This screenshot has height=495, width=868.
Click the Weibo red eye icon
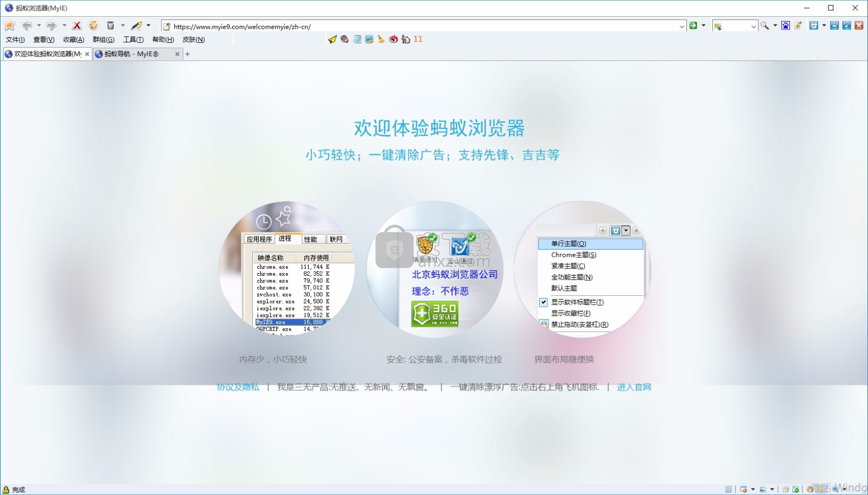pyautogui.click(x=393, y=39)
